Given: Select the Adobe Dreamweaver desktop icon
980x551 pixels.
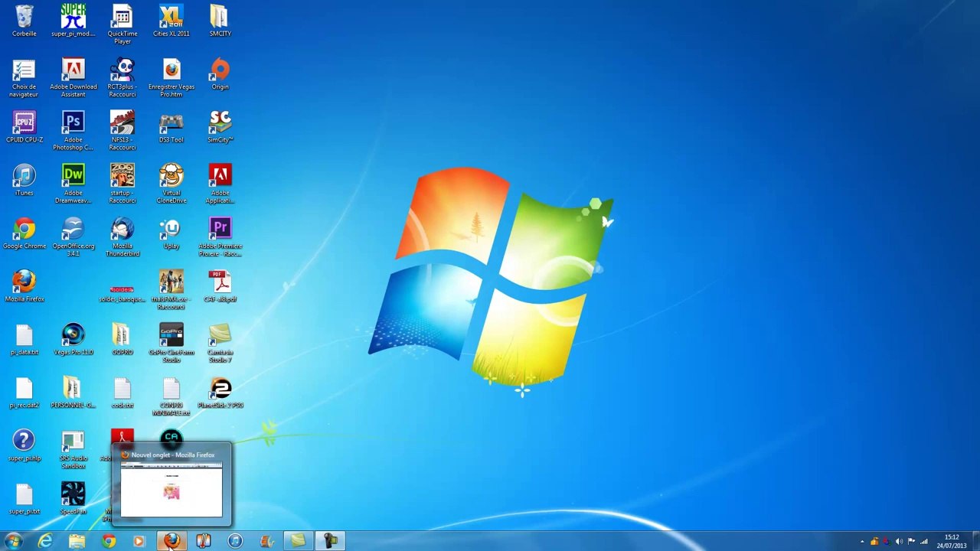Looking at the screenshot, I should pos(73,184).
